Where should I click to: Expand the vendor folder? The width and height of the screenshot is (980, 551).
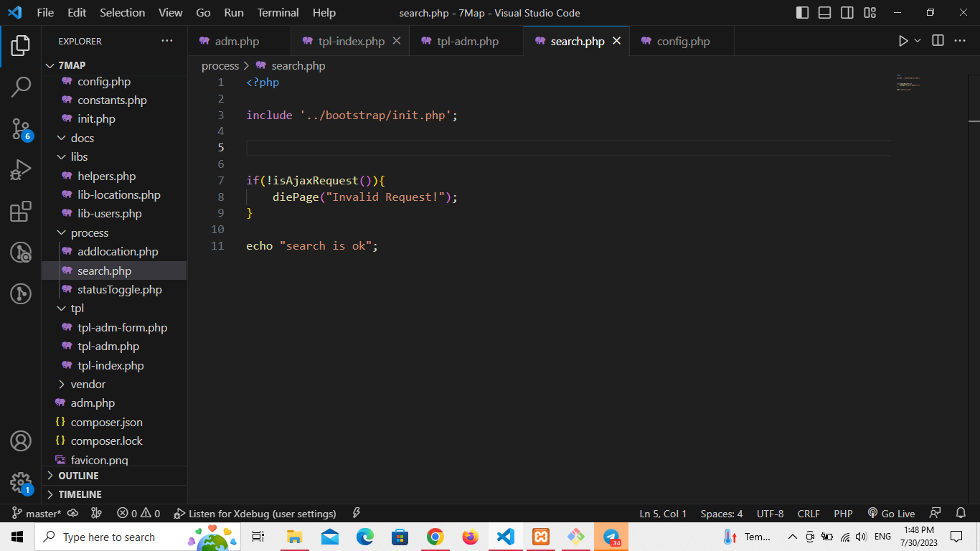coord(114,384)
